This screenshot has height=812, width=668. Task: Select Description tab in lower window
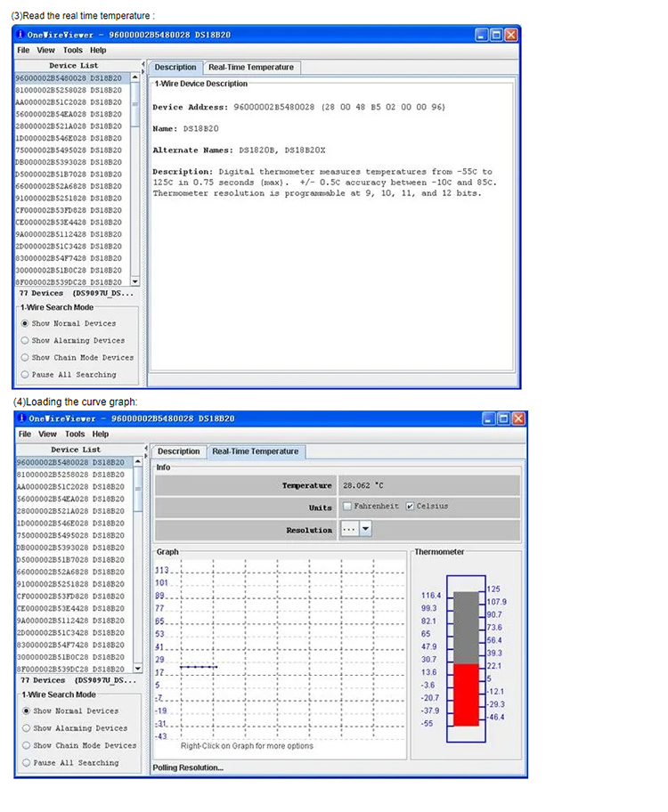tap(179, 451)
